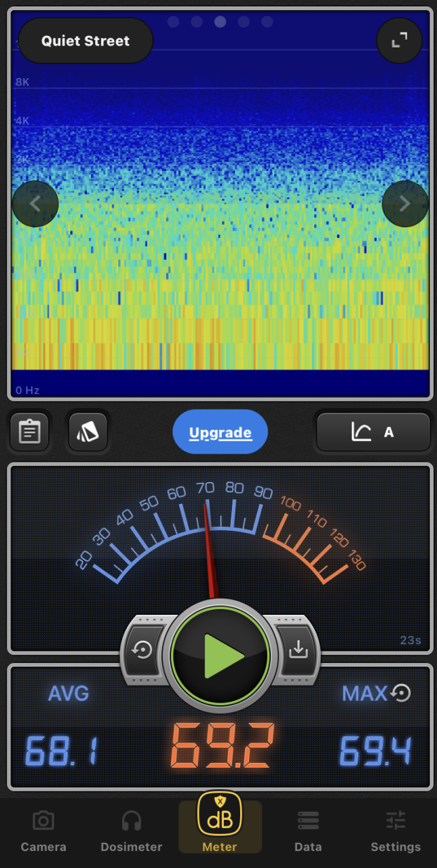The image size is (437, 868).
Task: Reset the measurement with the circular arrow button
Action: (143, 650)
